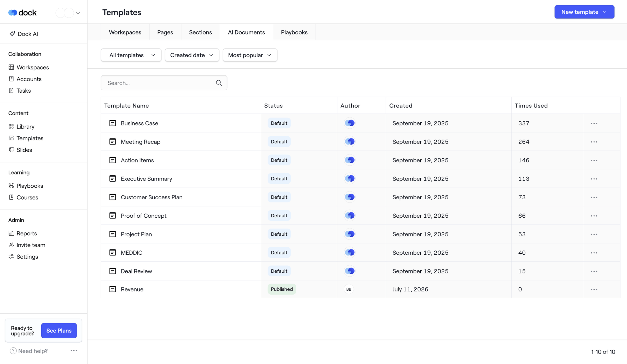Click the BB author avatar on Revenue row
The width and height of the screenshot is (627, 364).
pos(349,289)
